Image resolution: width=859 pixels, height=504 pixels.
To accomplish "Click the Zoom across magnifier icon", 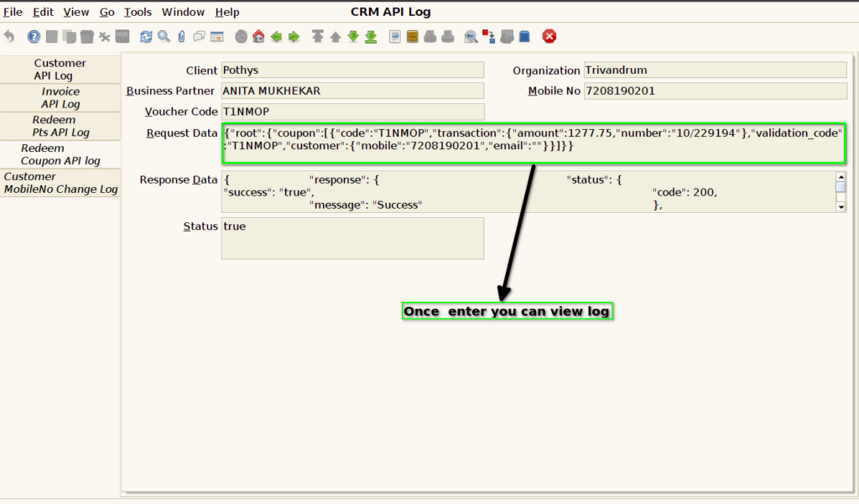I will pyautogui.click(x=471, y=37).
